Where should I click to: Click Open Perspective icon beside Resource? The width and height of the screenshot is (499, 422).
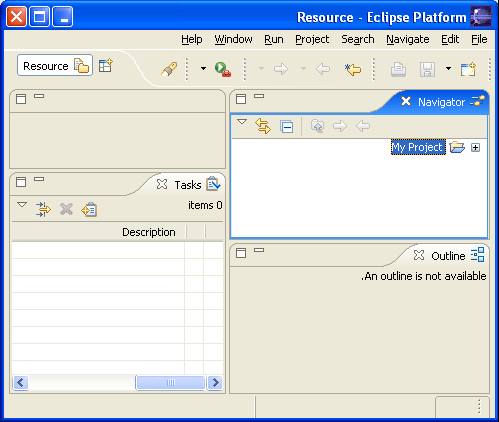[x=106, y=66]
